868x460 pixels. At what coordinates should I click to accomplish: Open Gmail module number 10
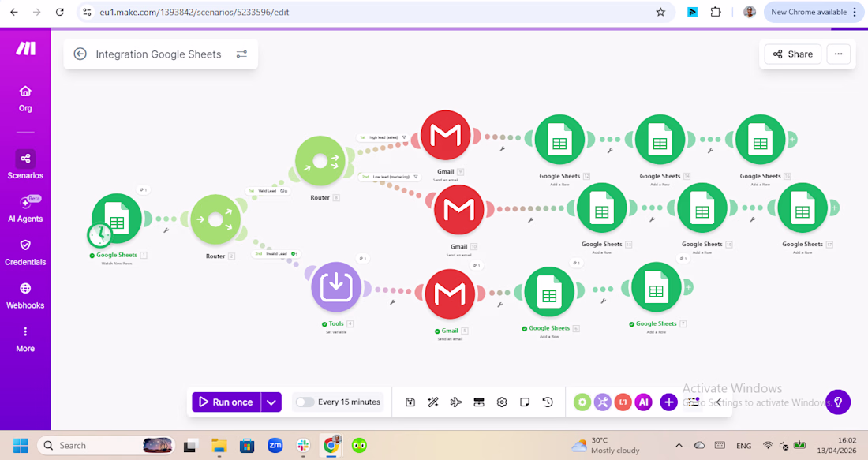[x=459, y=210]
